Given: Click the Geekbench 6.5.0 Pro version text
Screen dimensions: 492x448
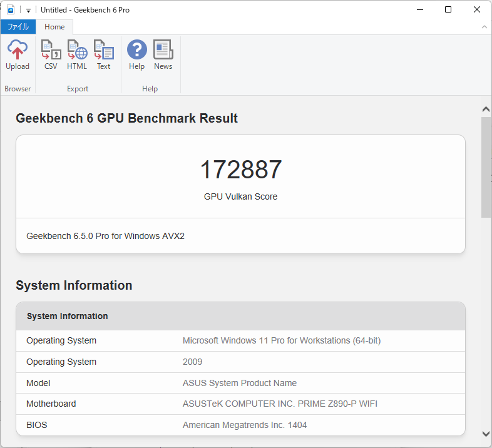Looking at the screenshot, I should 105,236.
